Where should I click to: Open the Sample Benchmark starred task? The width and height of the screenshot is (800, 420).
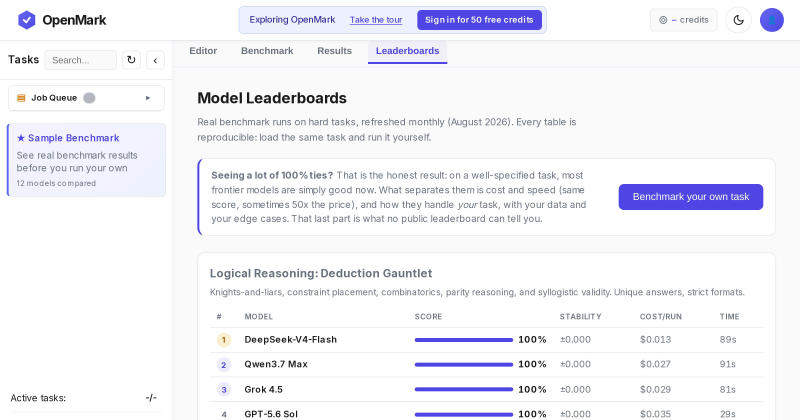pos(87,160)
